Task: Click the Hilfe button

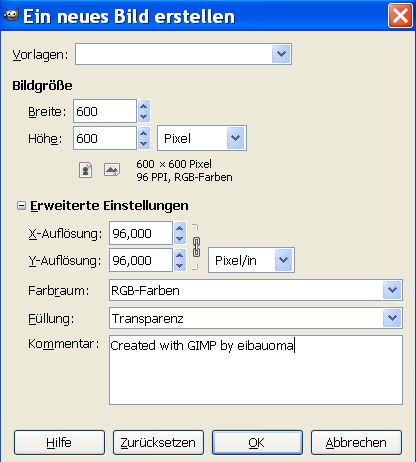Action: click(x=59, y=442)
